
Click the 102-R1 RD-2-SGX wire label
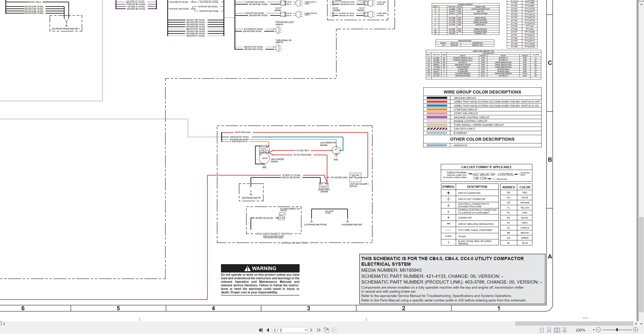[242, 132]
